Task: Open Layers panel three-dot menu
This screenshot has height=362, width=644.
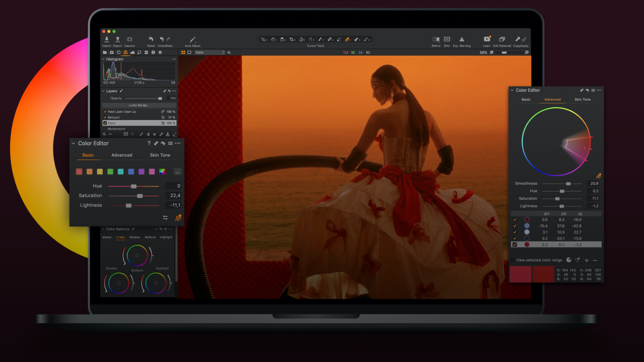Action: coord(174,91)
